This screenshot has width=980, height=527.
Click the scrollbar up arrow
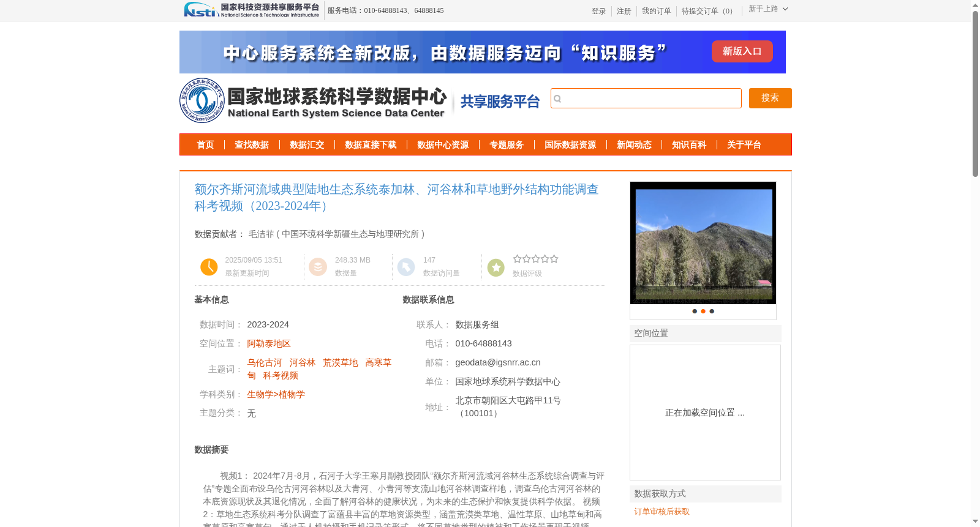pos(975,5)
